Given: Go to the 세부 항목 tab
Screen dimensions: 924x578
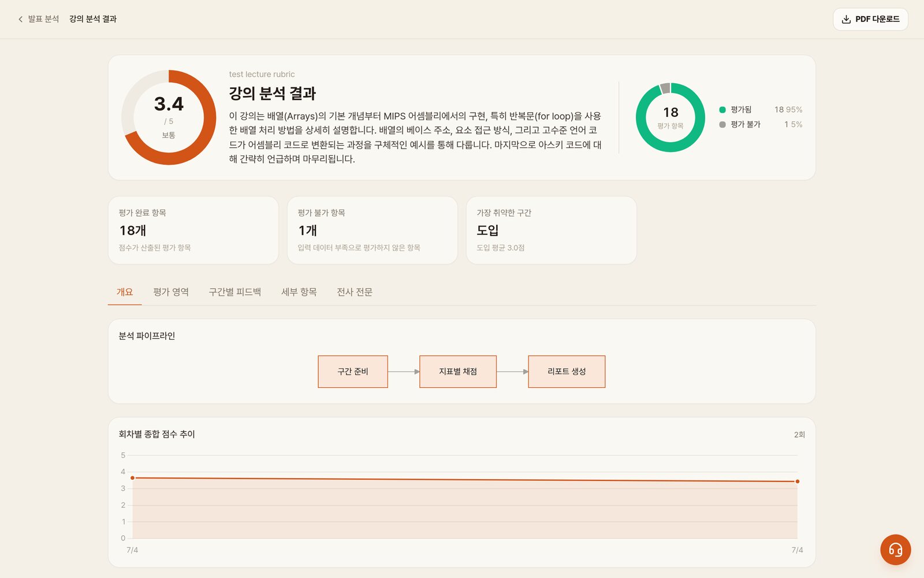Looking at the screenshot, I should (299, 292).
